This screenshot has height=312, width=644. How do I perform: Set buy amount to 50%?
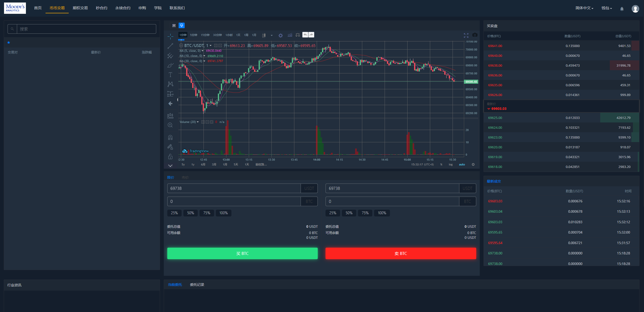point(190,213)
